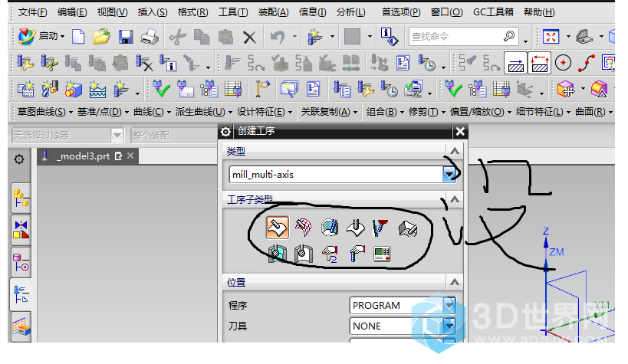This screenshot has height=364, width=628.
Task: Choose the Contour Profile operation subtype
Action: (x=330, y=228)
